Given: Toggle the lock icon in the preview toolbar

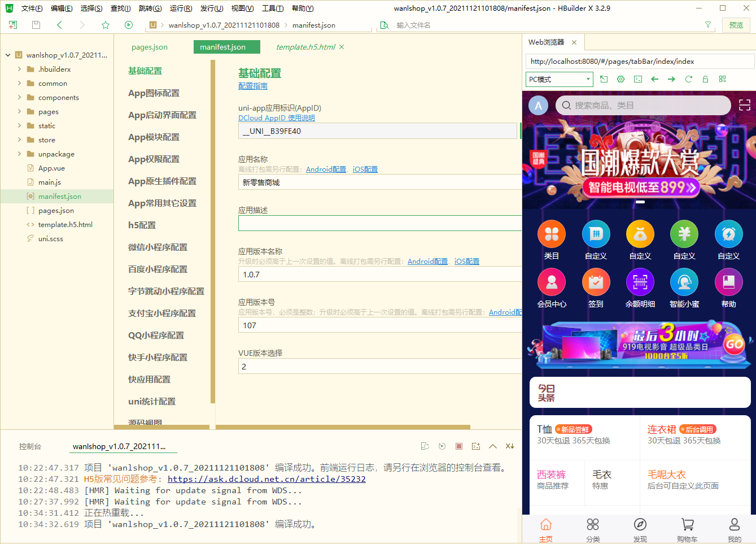Looking at the screenshot, I should point(705,79).
